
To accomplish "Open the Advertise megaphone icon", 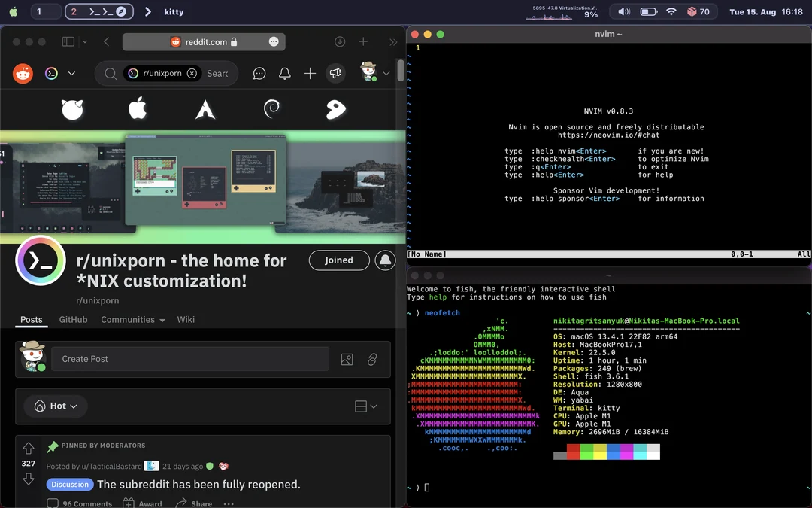I will pyautogui.click(x=335, y=73).
